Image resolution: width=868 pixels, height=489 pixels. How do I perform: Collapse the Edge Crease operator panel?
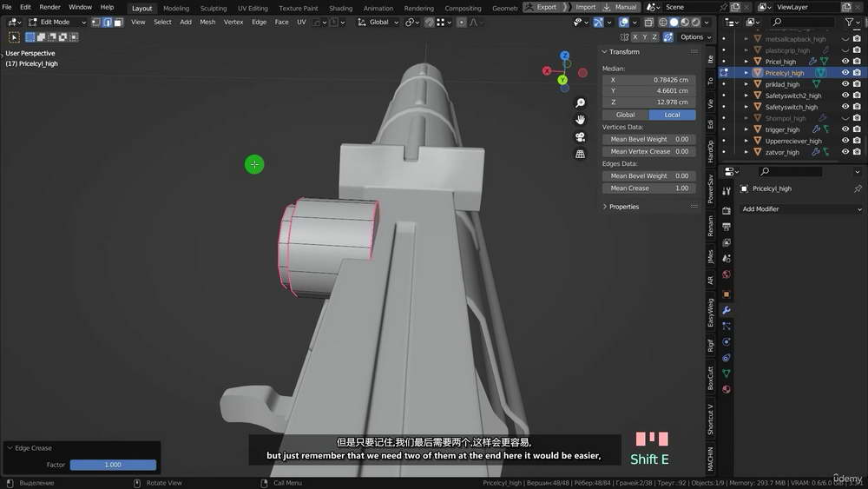click(10, 448)
